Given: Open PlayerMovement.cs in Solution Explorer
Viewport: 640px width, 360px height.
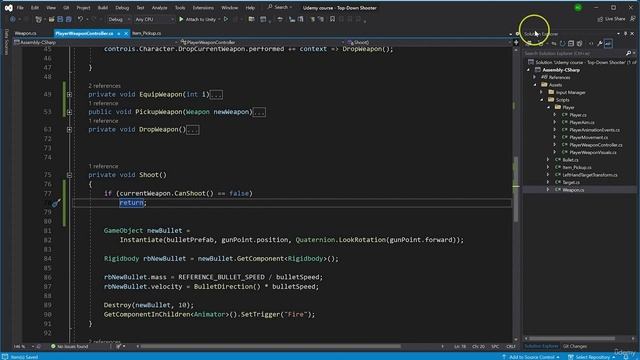Looking at the screenshot, I should click(x=588, y=138).
